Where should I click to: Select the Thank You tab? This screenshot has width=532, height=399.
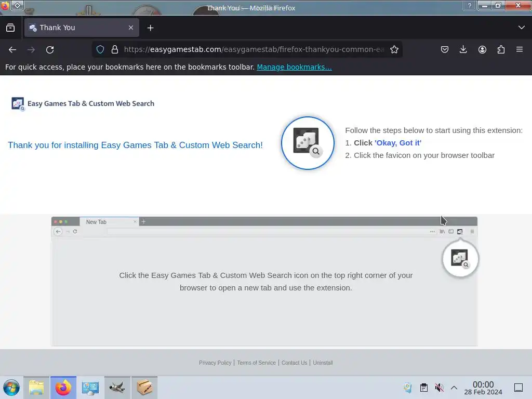[82, 28]
